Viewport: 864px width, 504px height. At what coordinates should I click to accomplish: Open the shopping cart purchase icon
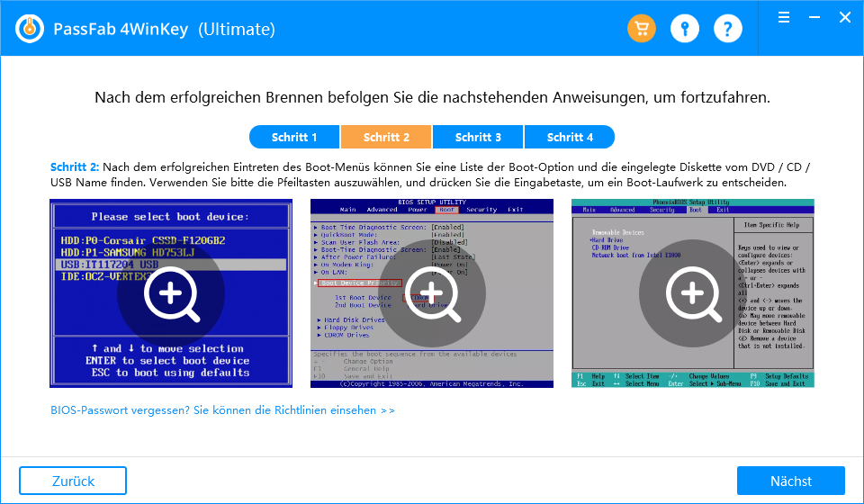pos(642,28)
